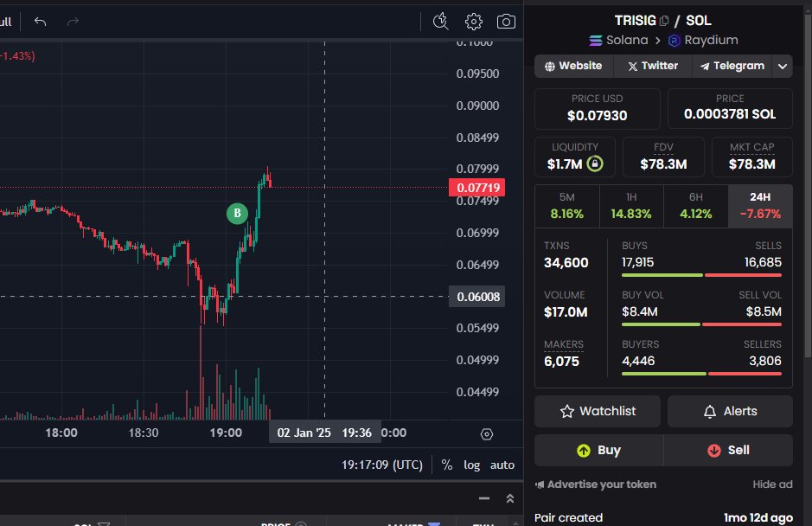The image size is (812, 526).
Task: Click the Buy button
Action: click(598, 451)
